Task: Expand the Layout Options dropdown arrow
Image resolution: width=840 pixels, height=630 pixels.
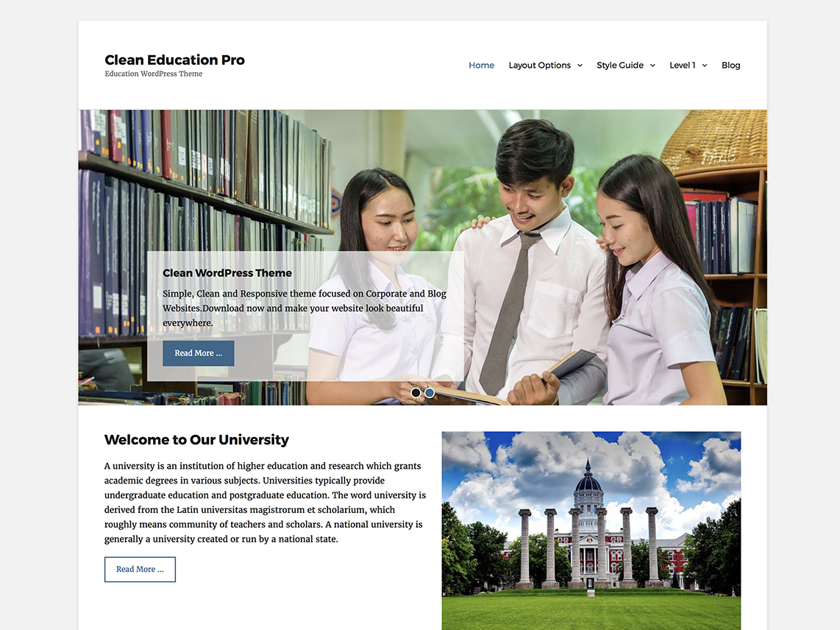Action: pos(580,66)
